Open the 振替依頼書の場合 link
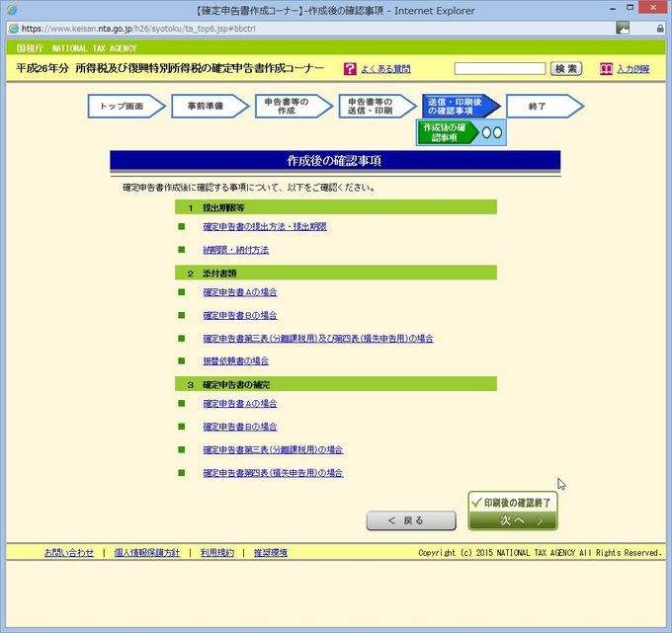The width and height of the screenshot is (672, 633). pyautogui.click(x=235, y=361)
